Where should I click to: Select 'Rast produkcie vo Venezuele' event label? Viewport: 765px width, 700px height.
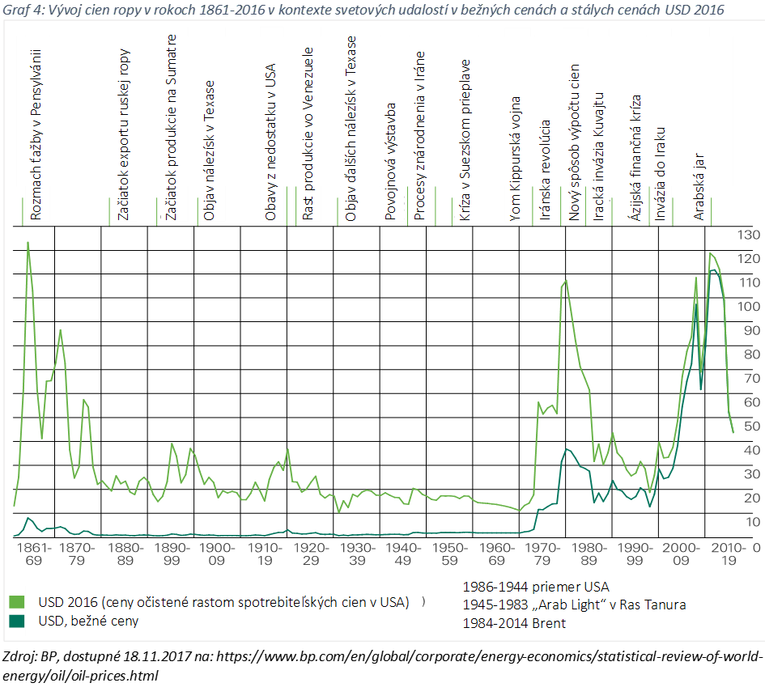coord(308,134)
